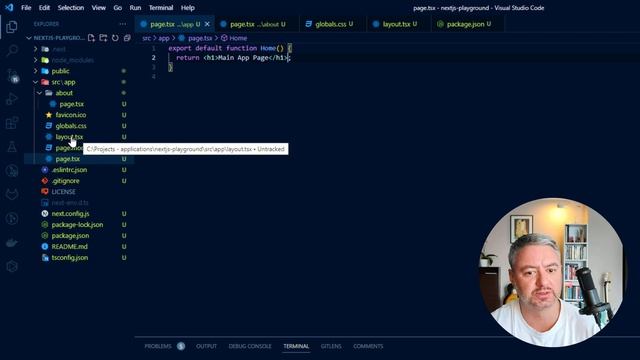Open globals.css in explorer
The width and height of the screenshot is (640, 360).
(x=71, y=126)
